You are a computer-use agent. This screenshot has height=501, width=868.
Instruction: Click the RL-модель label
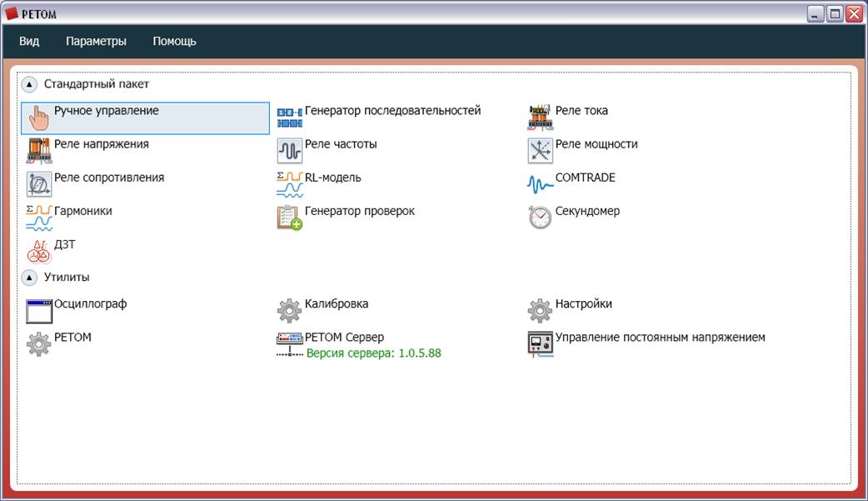pyautogui.click(x=332, y=178)
